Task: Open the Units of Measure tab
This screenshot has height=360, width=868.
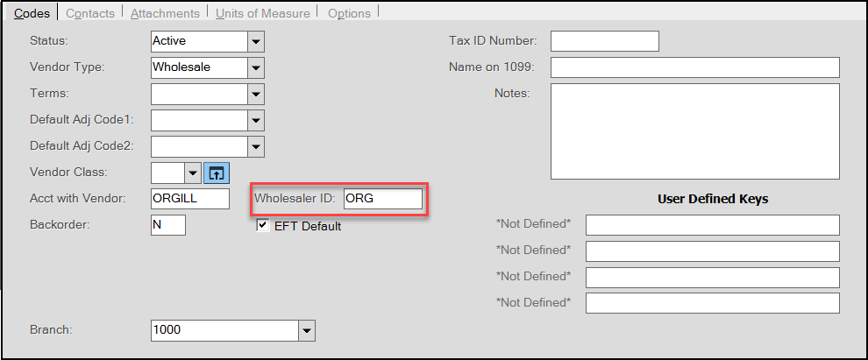Action: (x=263, y=13)
